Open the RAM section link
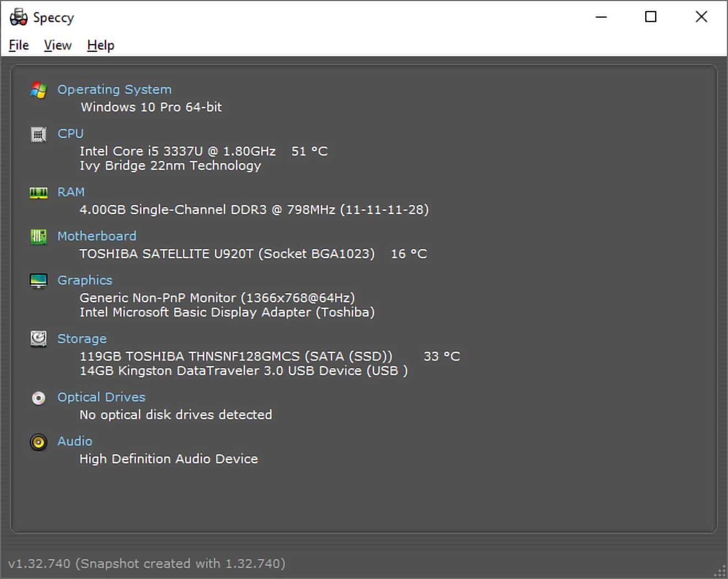728x579 pixels. coord(71,192)
